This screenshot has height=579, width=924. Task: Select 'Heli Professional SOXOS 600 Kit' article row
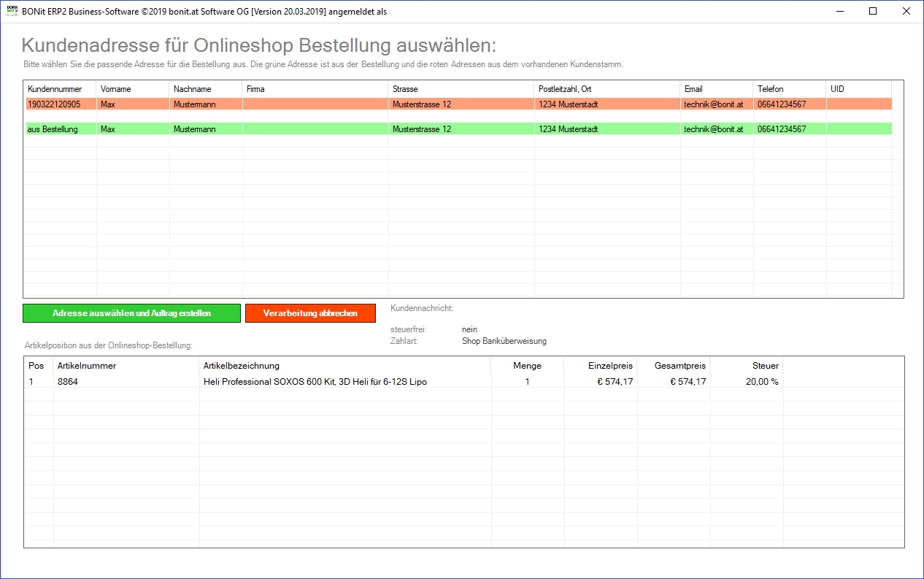tap(404, 382)
